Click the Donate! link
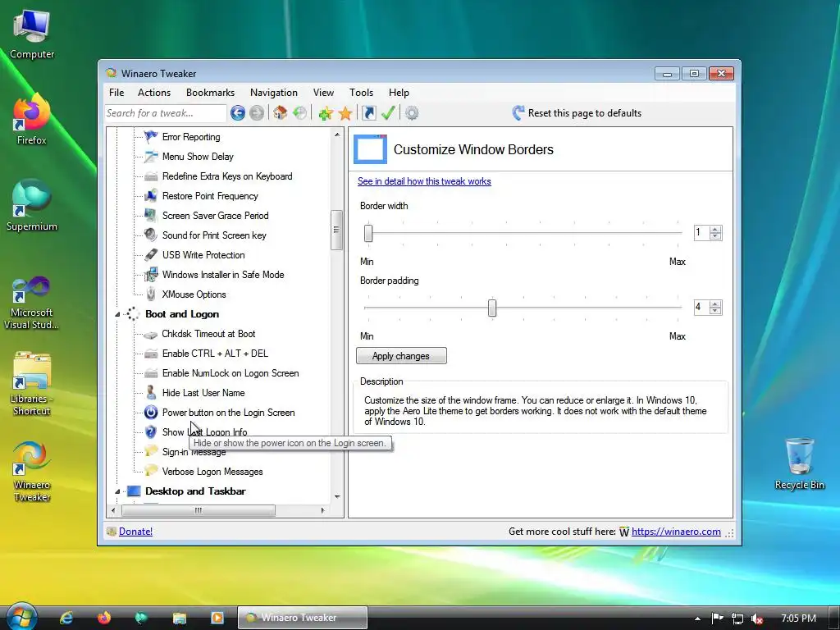The width and height of the screenshot is (840, 630). click(135, 532)
